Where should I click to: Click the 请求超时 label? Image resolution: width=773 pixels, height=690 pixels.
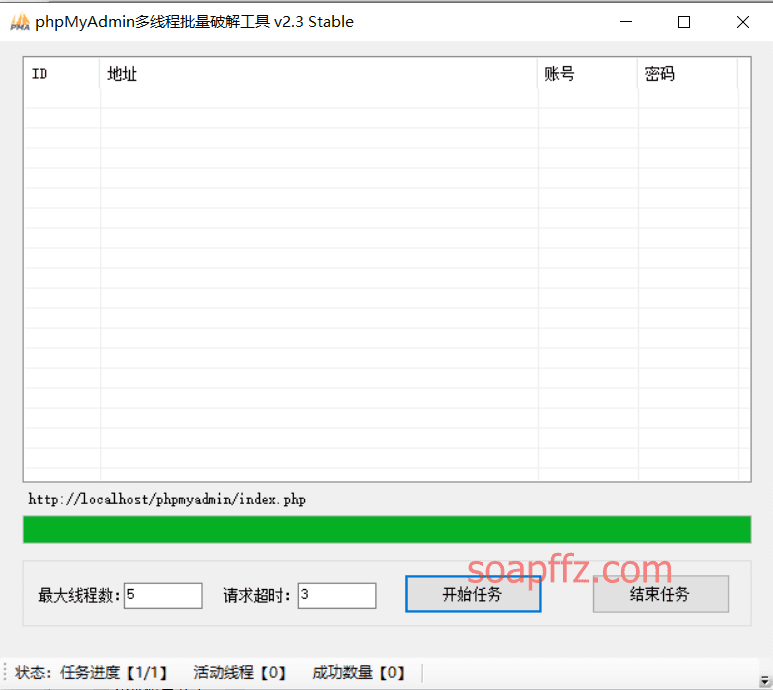(257, 595)
